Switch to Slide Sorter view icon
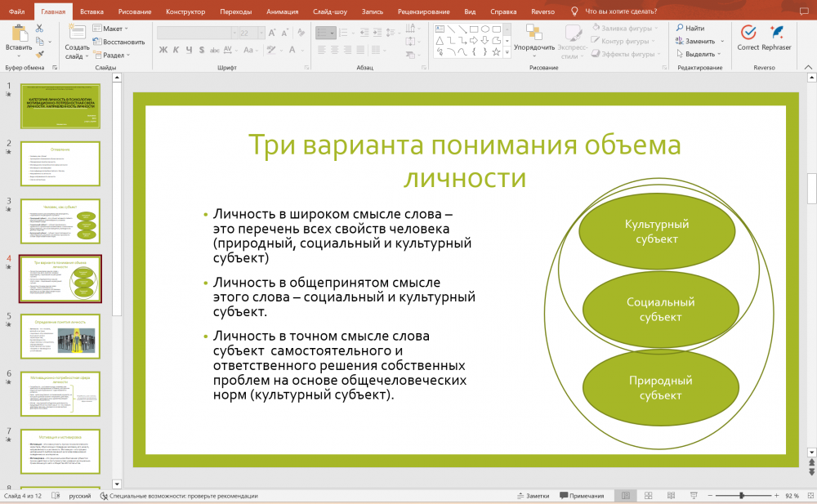 [x=648, y=496]
